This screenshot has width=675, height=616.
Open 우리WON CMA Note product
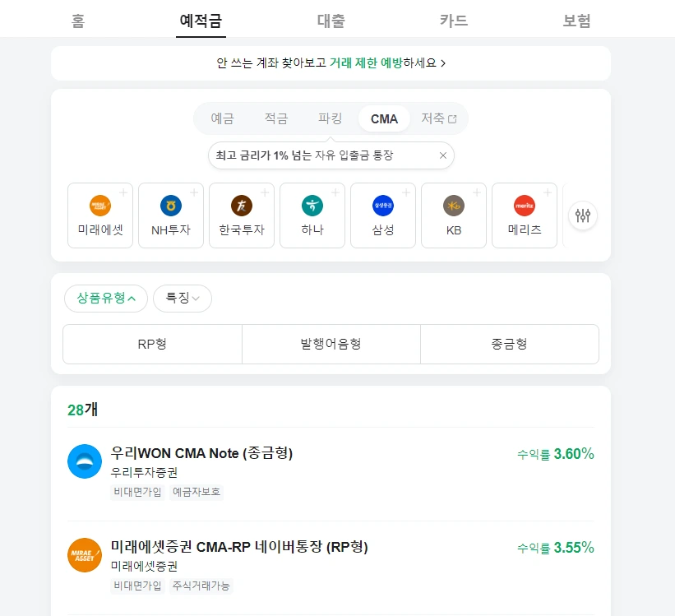201,453
